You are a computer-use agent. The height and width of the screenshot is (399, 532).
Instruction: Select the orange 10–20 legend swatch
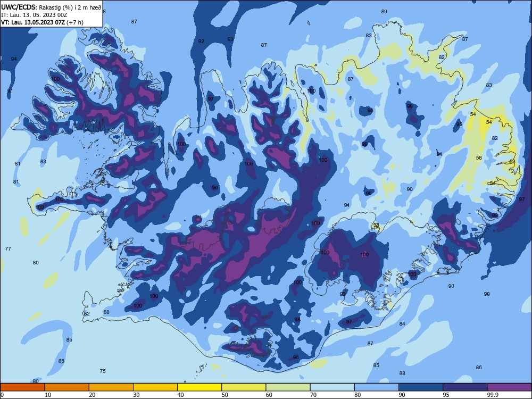67,387
